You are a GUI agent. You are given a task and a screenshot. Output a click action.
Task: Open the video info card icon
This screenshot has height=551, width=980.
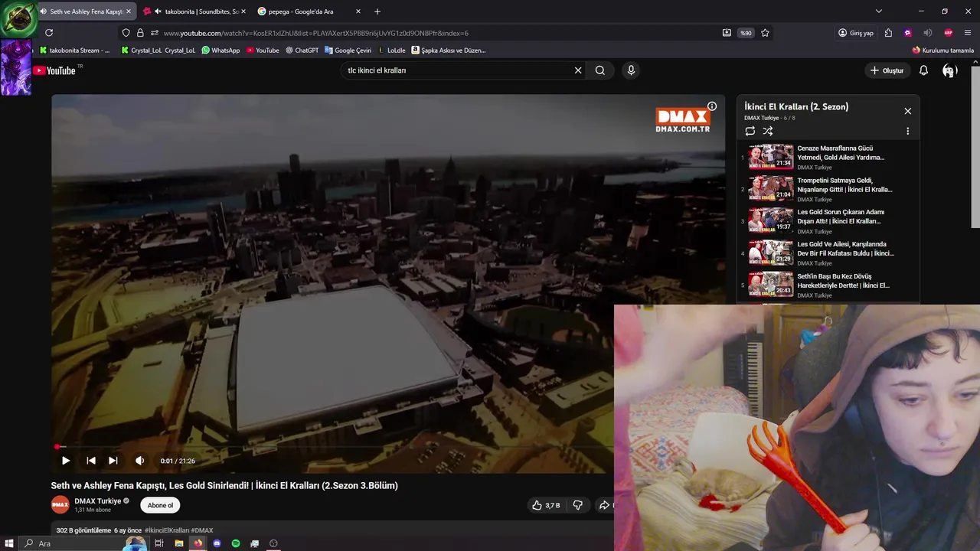tap(712, 106)
